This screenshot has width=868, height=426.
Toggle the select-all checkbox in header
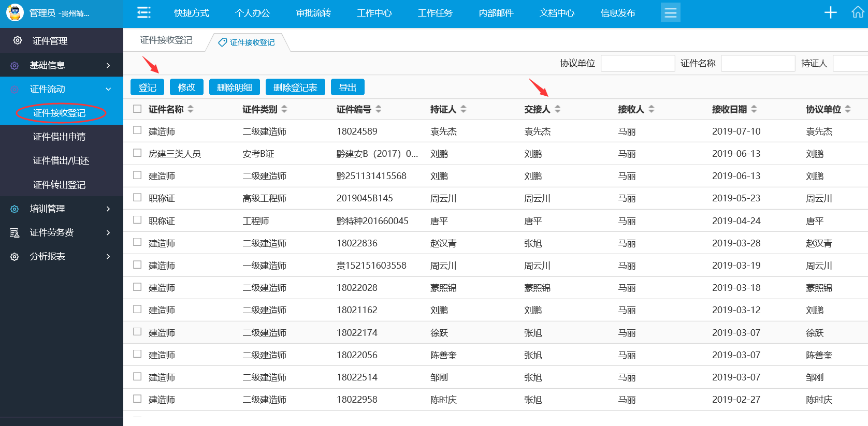click(x=137, y=109)
